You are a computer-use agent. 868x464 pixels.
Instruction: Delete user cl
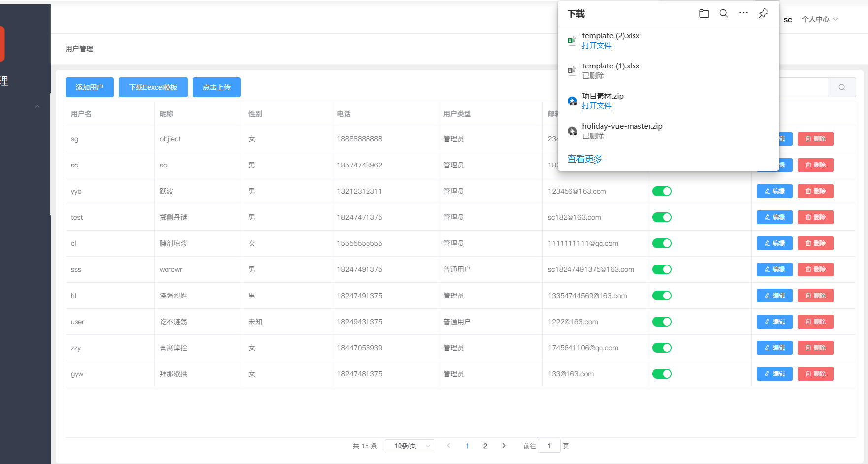point(815,243)
